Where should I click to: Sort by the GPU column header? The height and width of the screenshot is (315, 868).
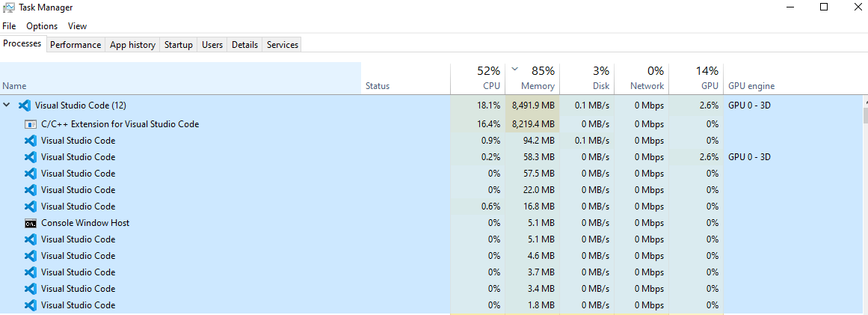tap(695, 78)
